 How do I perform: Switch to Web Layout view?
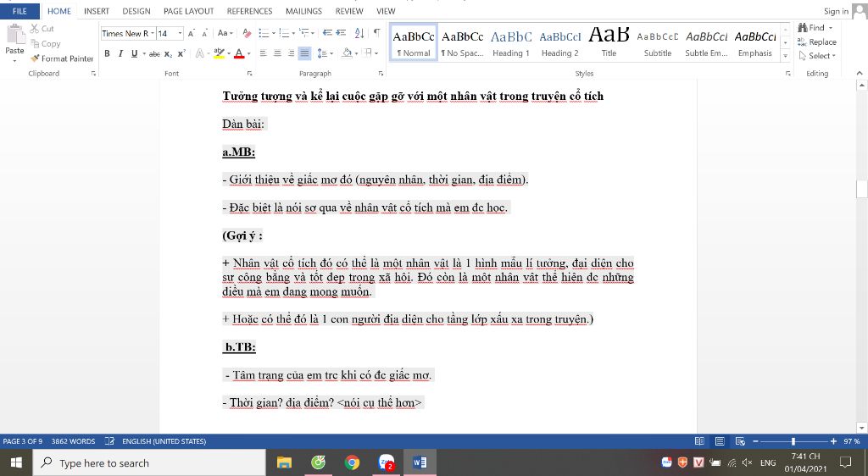click(740, 441)
